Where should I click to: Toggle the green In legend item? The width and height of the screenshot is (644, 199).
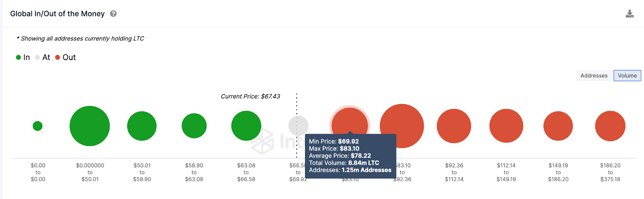point(23,57)
